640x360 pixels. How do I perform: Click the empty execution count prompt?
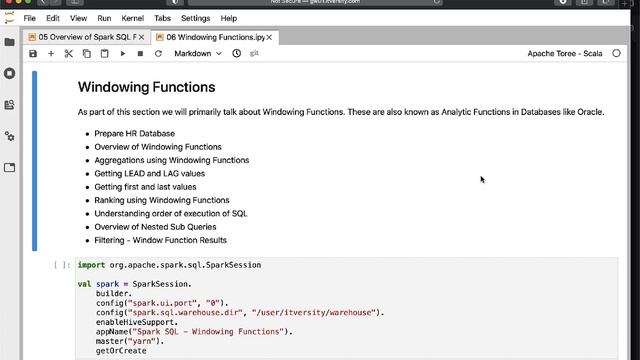[62, 265]
